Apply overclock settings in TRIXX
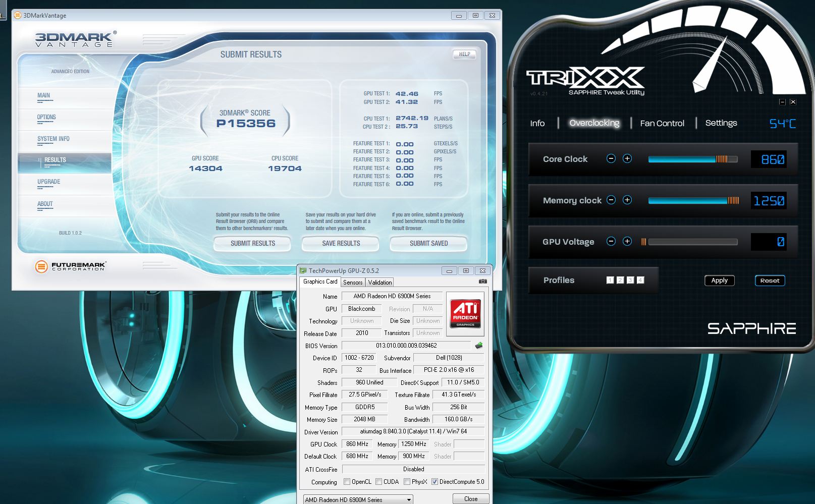This screenshot has height=504, width=815. 719,281
